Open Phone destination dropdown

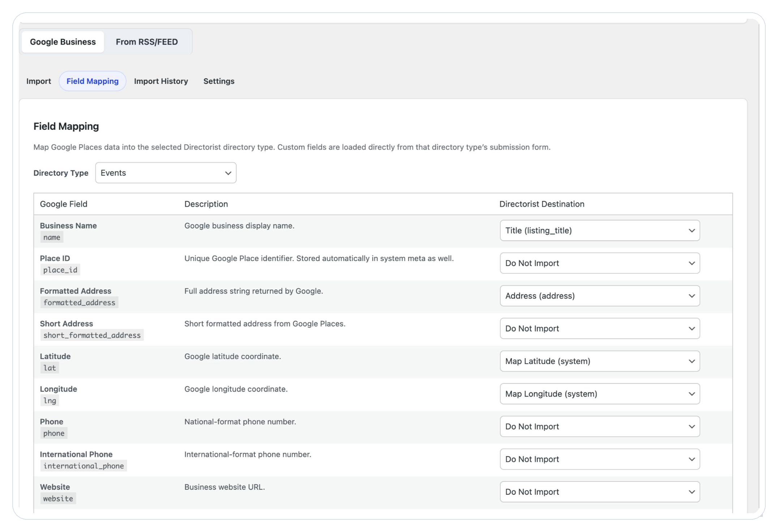tap(600, 426)
